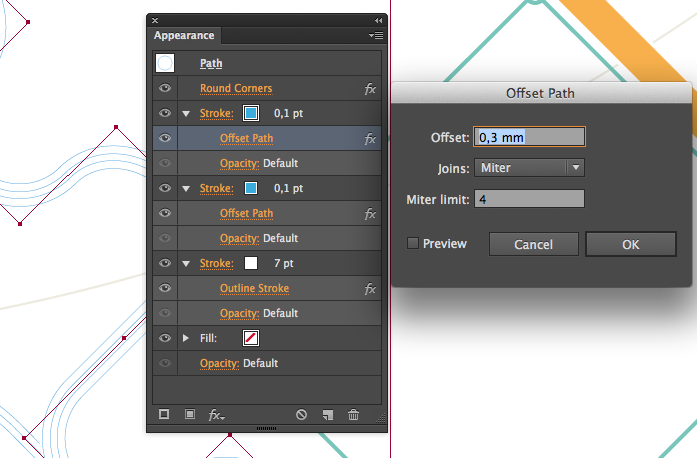The image size is (697, 458).
Task: Expand the Fill row disclosure triangle
Action: pyautogui.click(x=186, y=339)
